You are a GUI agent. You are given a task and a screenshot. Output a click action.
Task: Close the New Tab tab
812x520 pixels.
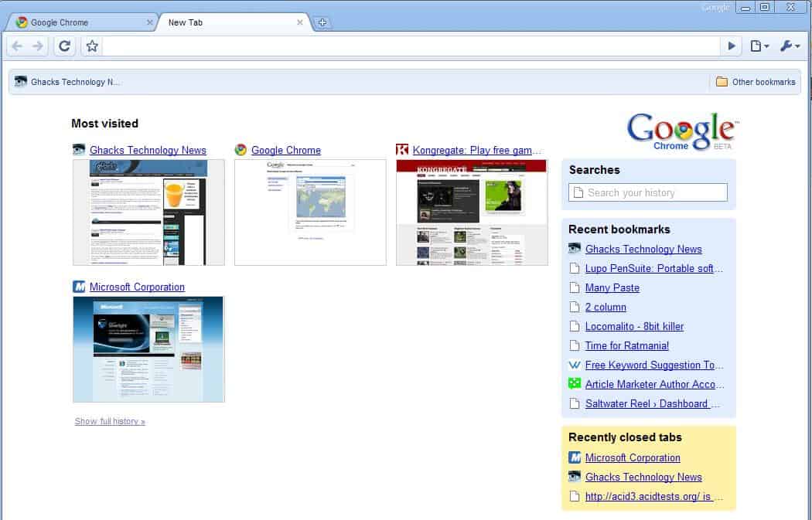tap(300, 22)
